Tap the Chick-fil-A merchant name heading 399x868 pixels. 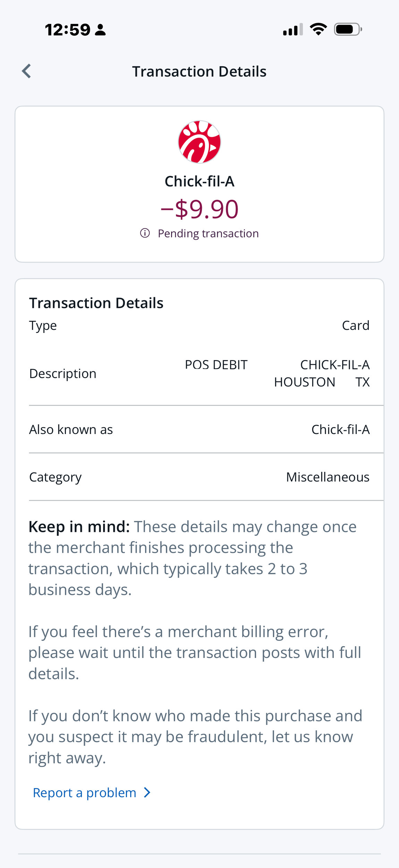(x=199, y=181)
